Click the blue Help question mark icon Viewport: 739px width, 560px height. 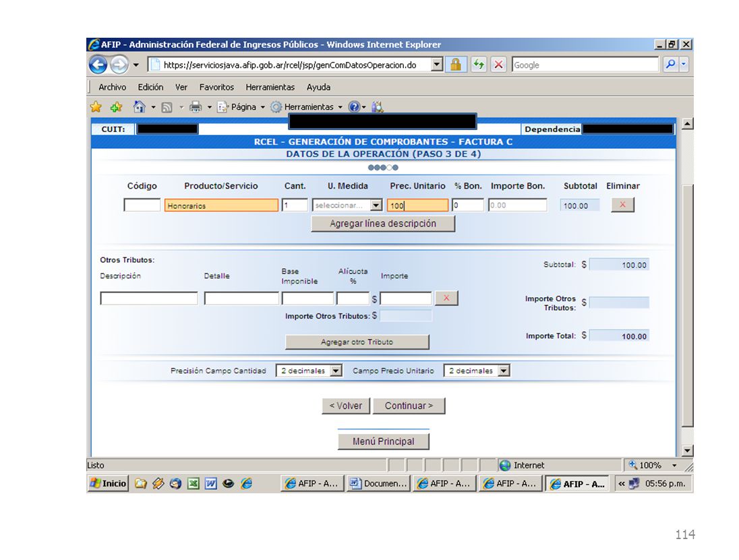tap(354, 107)
